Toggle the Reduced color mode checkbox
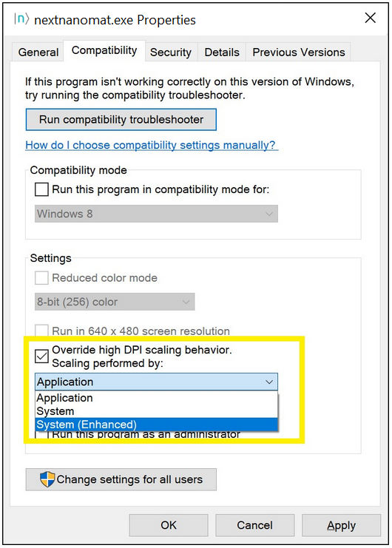This screenshot has height=548, width=392. tap(41, 278)
